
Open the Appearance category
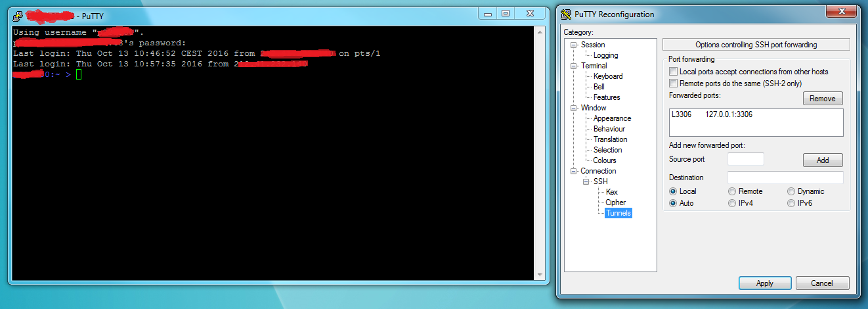(x=612, y=118)
